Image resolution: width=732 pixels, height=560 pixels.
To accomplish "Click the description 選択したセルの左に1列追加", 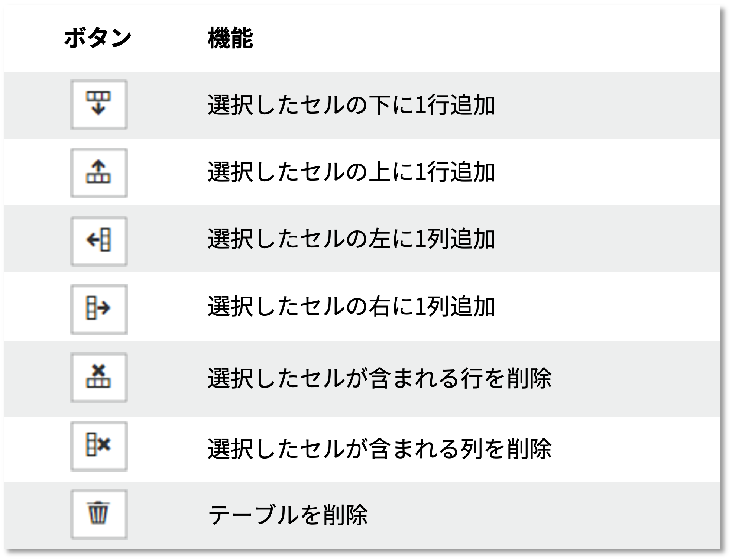I will tap(351, 239).
